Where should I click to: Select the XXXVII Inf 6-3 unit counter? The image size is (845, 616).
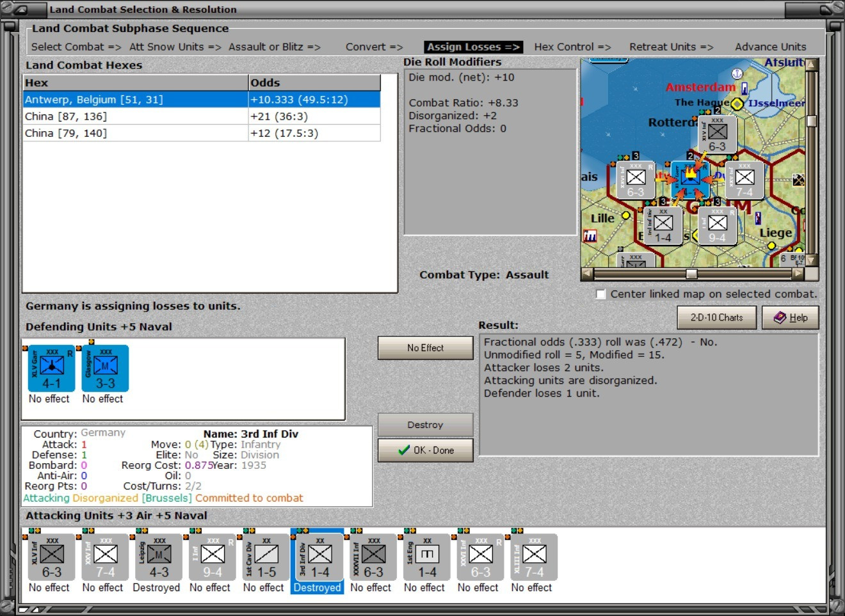374,558
